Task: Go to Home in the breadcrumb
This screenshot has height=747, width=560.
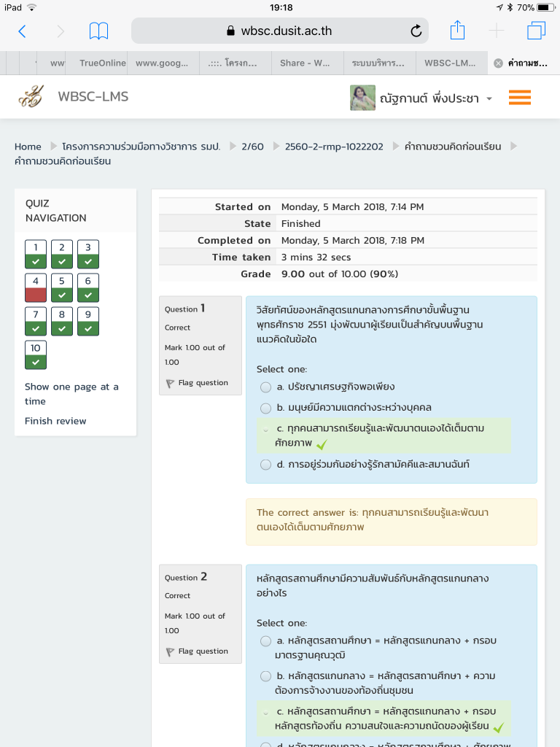Action: [x=28, y=147]
